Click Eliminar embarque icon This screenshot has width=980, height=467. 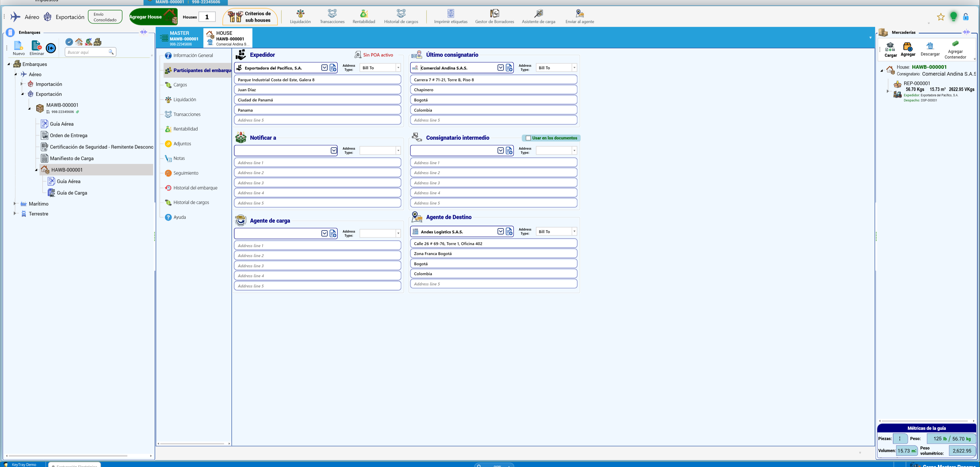37,48
